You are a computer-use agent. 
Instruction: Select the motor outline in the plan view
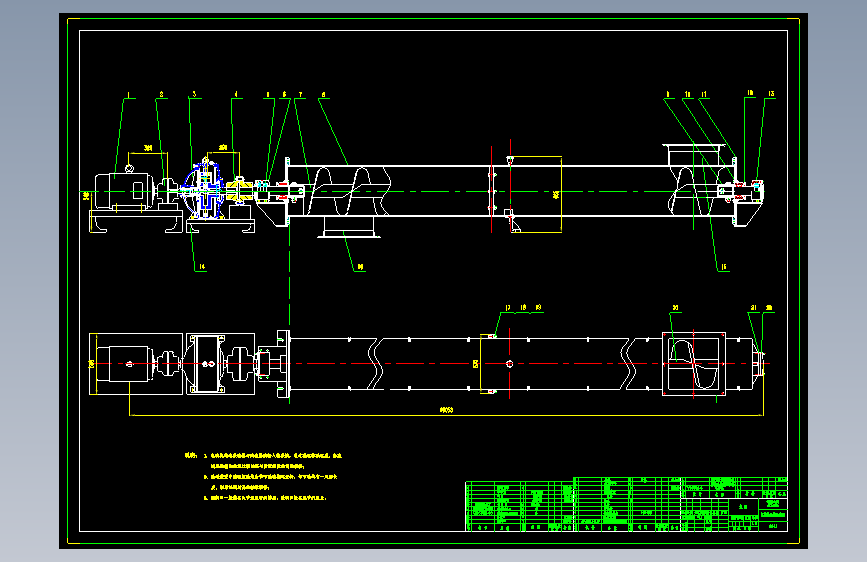click(x=124, y=363)
